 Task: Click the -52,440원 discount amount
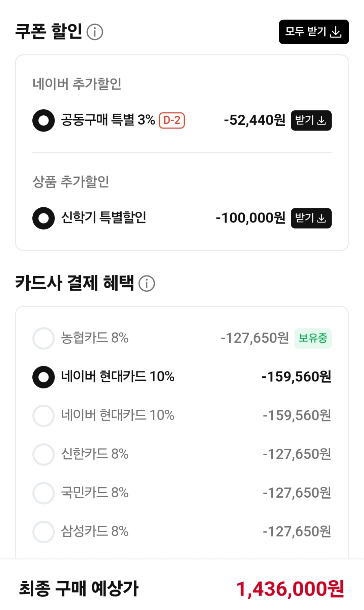point(254,120)
